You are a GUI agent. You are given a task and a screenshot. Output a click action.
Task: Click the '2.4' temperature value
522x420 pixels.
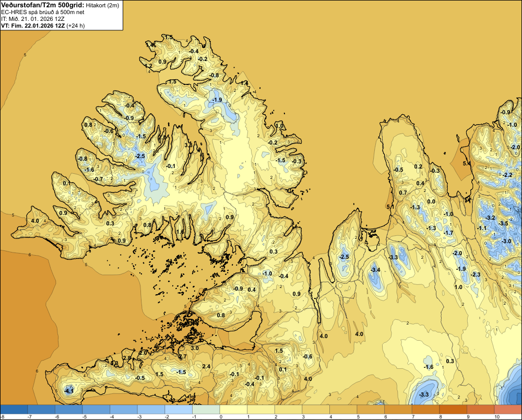click(x=206, y=366)
